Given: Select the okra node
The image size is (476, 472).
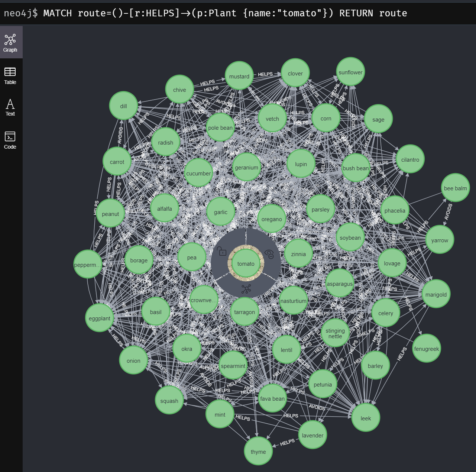Looking at the screenshot, I should (187, 349).
